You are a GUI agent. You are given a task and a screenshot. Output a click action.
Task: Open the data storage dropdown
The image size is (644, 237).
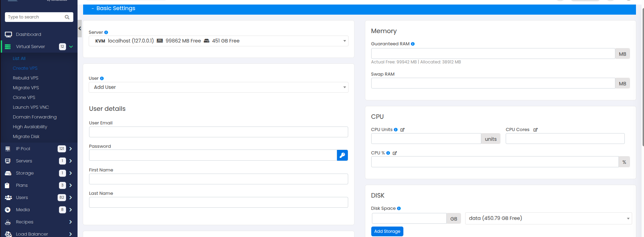click(x=548, y=219)
